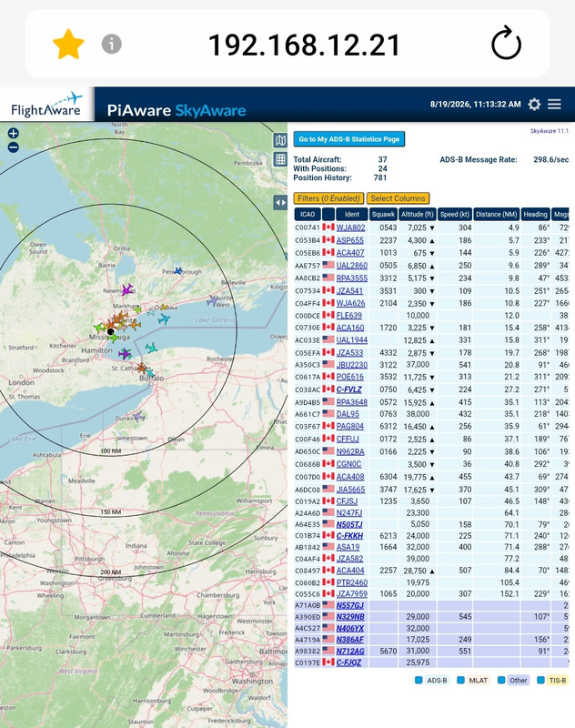Select orange aircraft above Buffalo
The width and height of the screenshot is (575, 728).
tap(142, 368)
